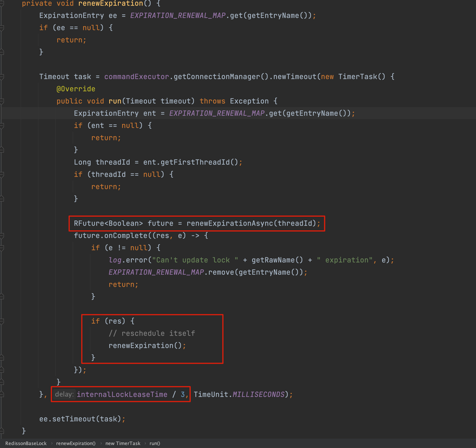The image size is (476, 448).
Task: Click 'ExpirationEntry ee' variable declaration
Action: coord(78,16)
